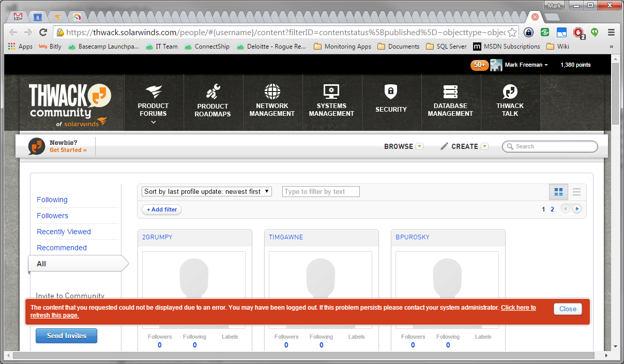Image resolution: width=624 pixels, height=364 pixels.
Task: Expand the Browse dropdown arrow
Action: [419, 146]
